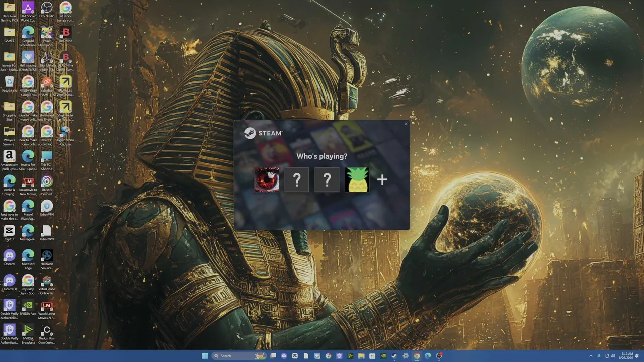Close the Steam Who's playing dialog

pyautogui.click(x=406, y=124)
